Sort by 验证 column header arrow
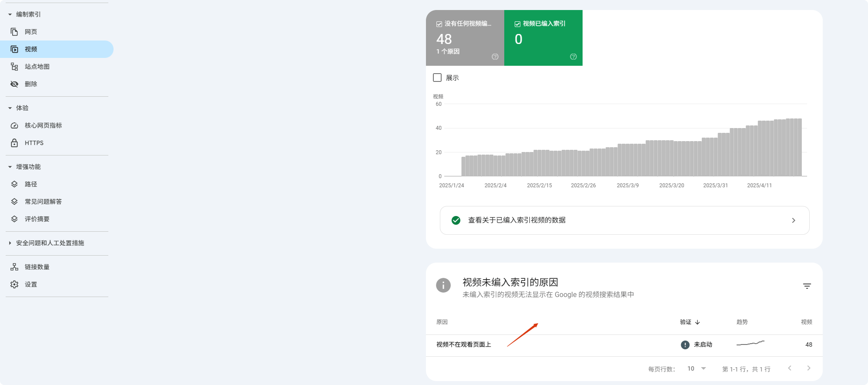This screenshot has height=385, width=868. 697,322
